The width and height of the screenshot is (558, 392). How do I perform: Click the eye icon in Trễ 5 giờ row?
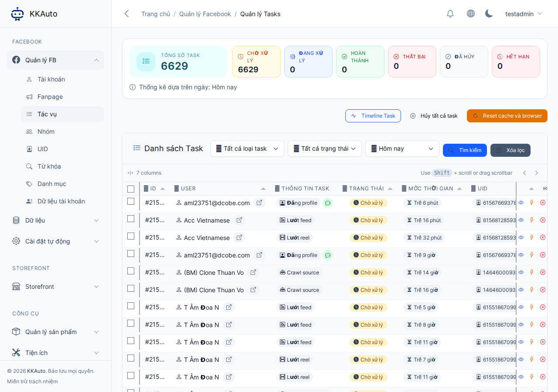[x=521, y=307]
